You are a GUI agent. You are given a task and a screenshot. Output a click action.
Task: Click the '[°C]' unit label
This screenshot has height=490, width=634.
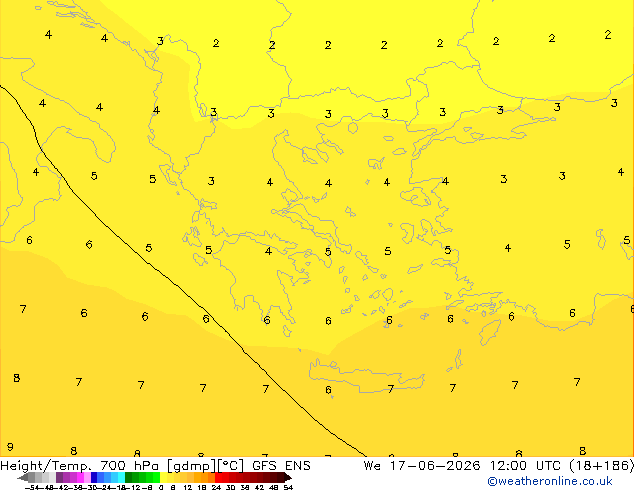click(x=231, y=466)
